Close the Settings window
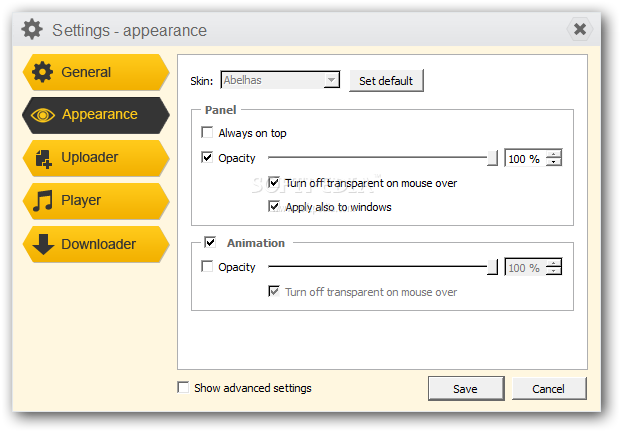This screenshot has height=432, width=621. (580, 29)
